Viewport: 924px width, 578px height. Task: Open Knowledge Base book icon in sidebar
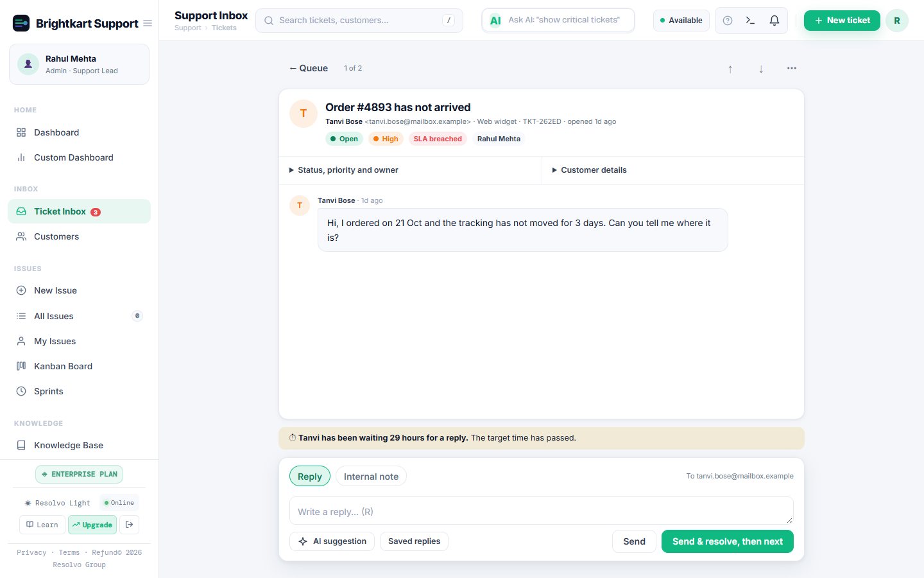pos(21,445)
